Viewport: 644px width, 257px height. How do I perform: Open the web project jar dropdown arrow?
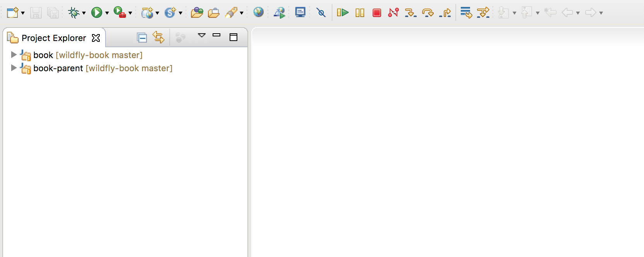[157, 13]
